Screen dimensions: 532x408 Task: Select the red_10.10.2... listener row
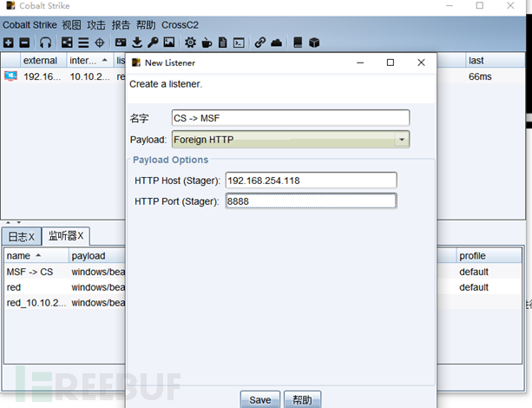point(65,302)
